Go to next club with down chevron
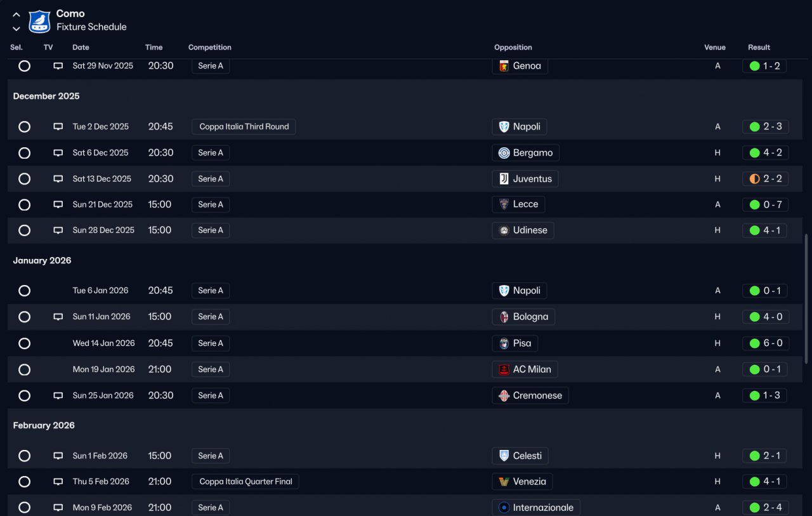 [16, 29]
